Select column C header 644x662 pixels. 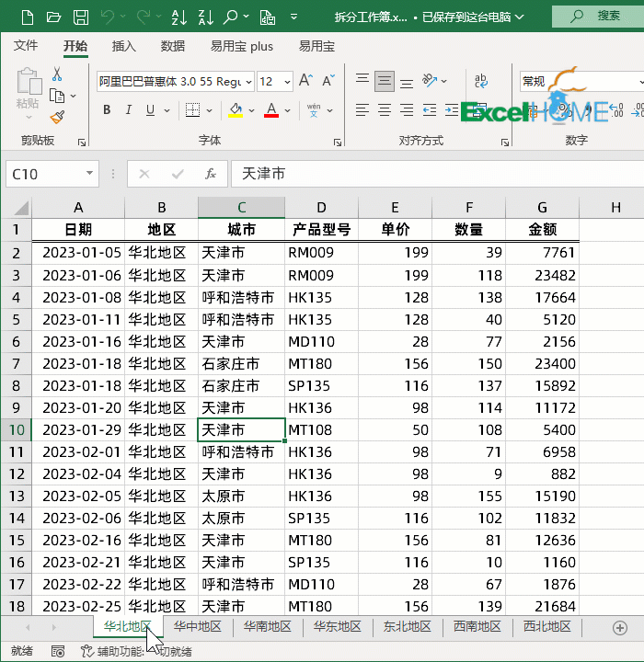click(242, 207)
